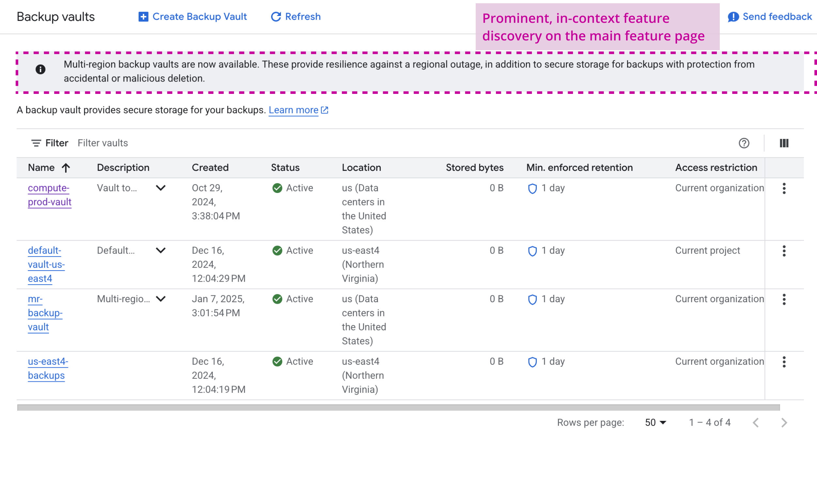
Task: Click the Active status check icon for mr-backup-vault
Action: tap(277, 299)
